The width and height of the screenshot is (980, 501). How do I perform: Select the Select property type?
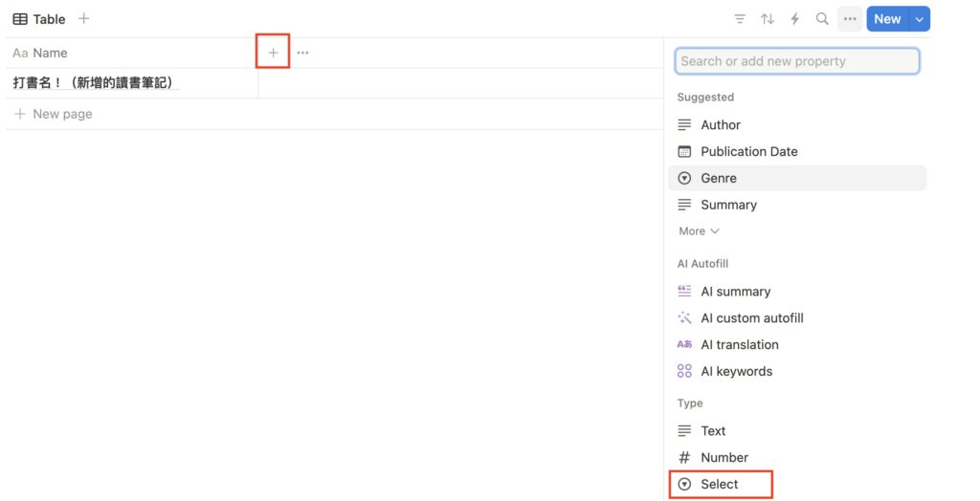(719, 485)
